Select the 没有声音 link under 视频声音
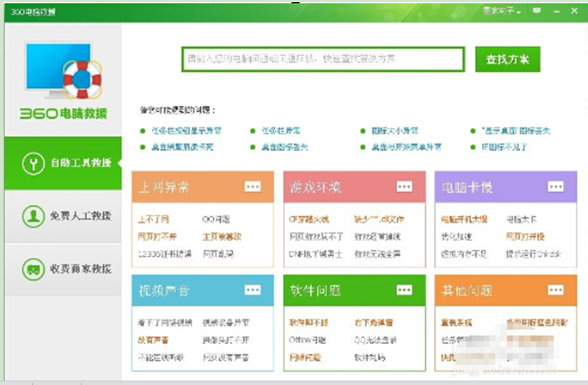Image resolution: width=588 pixels, height=385 pixels. point(153,340)
